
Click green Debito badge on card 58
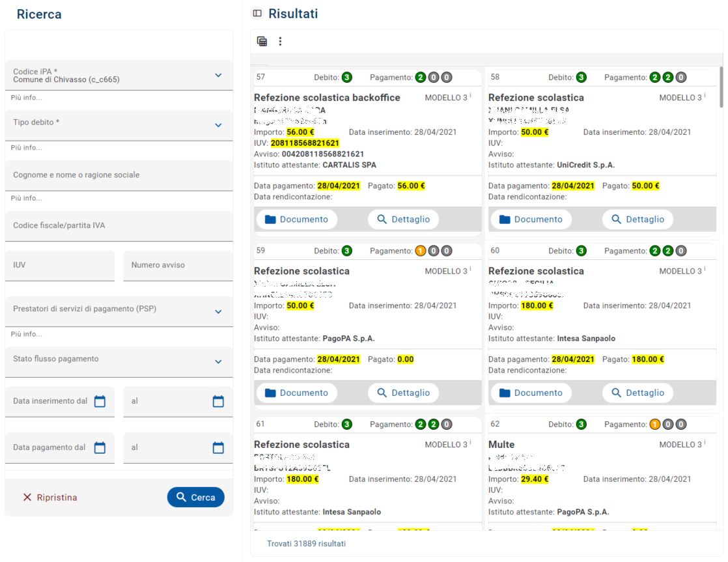[581, 77]
